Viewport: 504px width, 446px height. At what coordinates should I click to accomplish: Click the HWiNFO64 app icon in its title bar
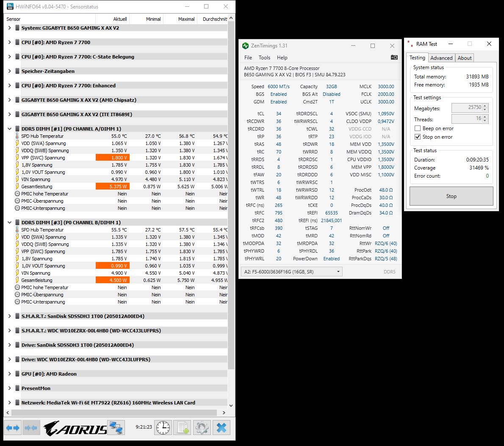click(10, 6)
